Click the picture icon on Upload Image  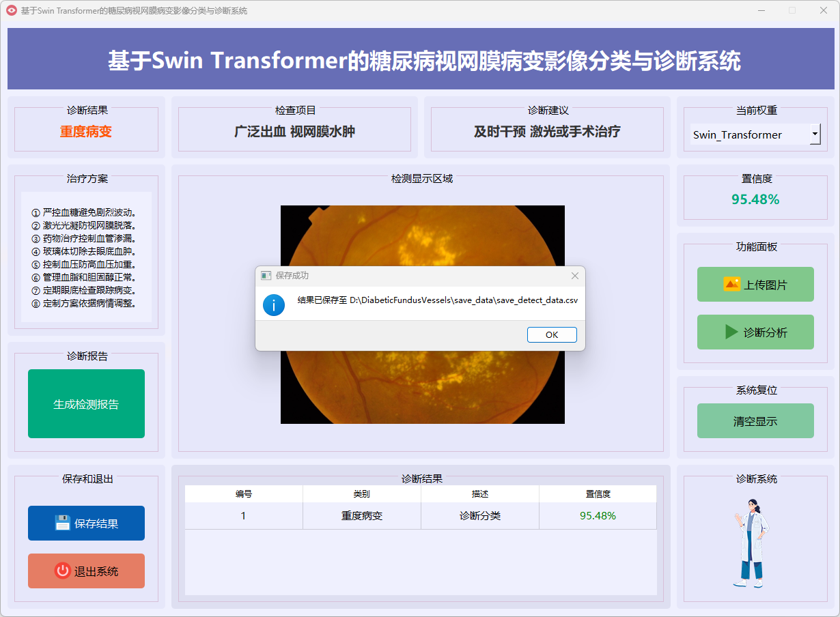coord(731,285)
